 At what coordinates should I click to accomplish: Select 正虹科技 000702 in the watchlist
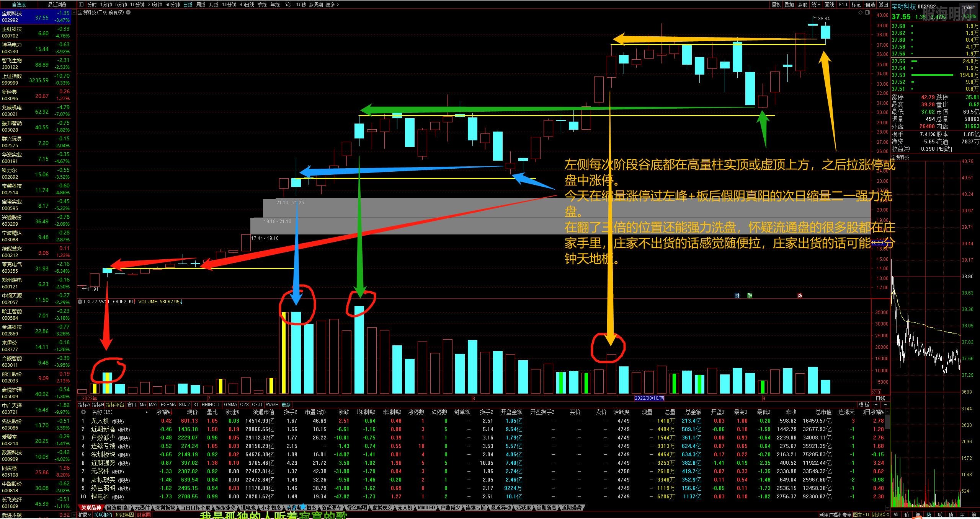coord(36,33)
